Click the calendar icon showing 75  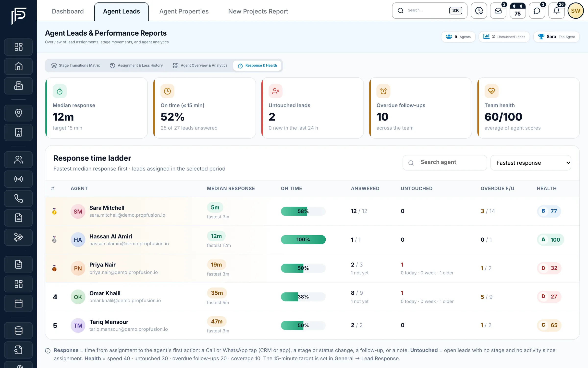tap(517, 11)
